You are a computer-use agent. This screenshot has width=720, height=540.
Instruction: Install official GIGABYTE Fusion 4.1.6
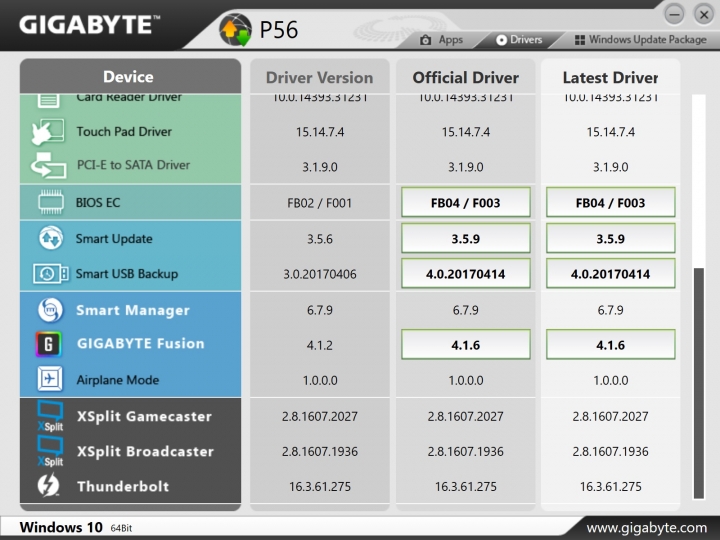466,344
